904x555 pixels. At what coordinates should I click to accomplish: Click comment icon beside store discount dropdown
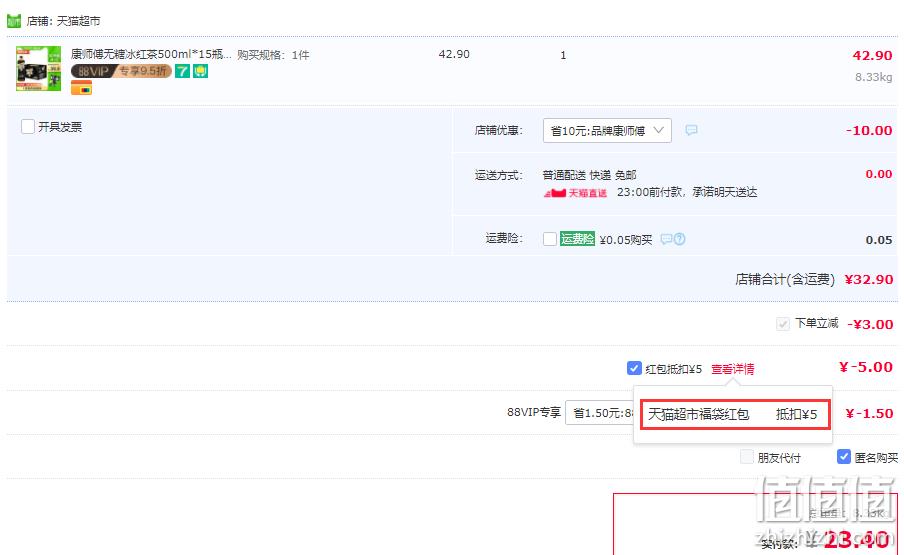coord(691,130)
